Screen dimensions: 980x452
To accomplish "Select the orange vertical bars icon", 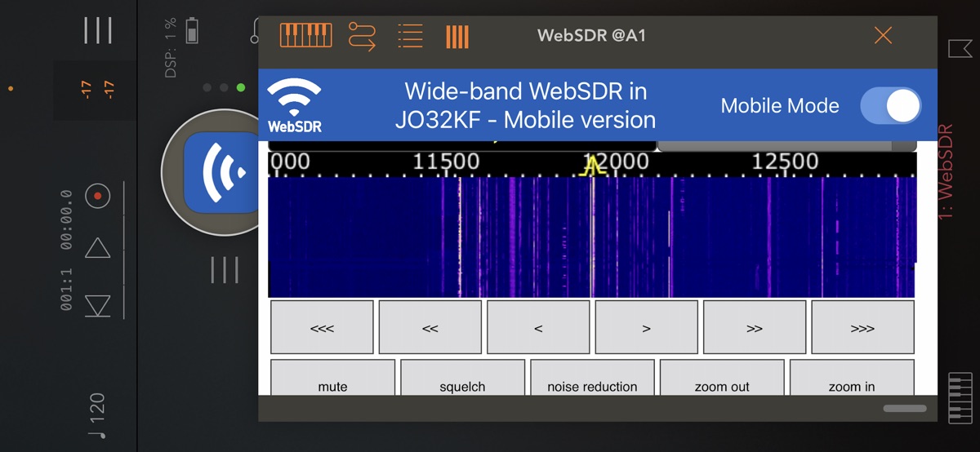I will (457, 36).
